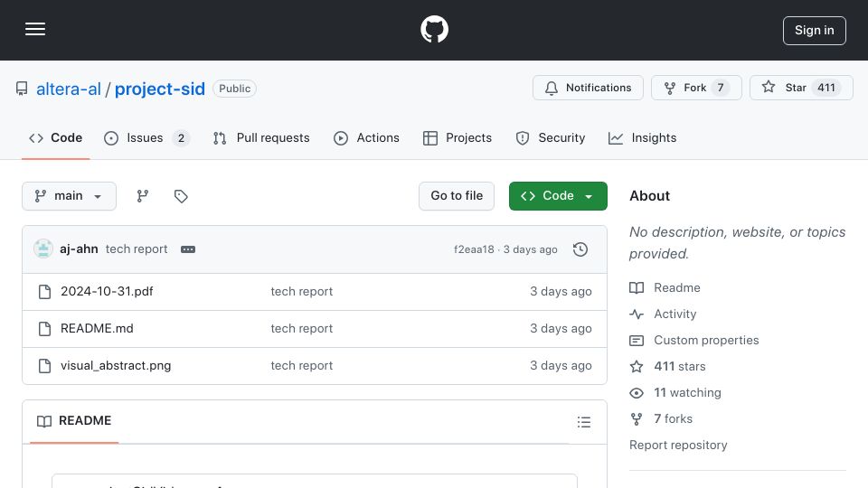View the 11 watching link
This screenshot has height=488, width=868.
675,393
